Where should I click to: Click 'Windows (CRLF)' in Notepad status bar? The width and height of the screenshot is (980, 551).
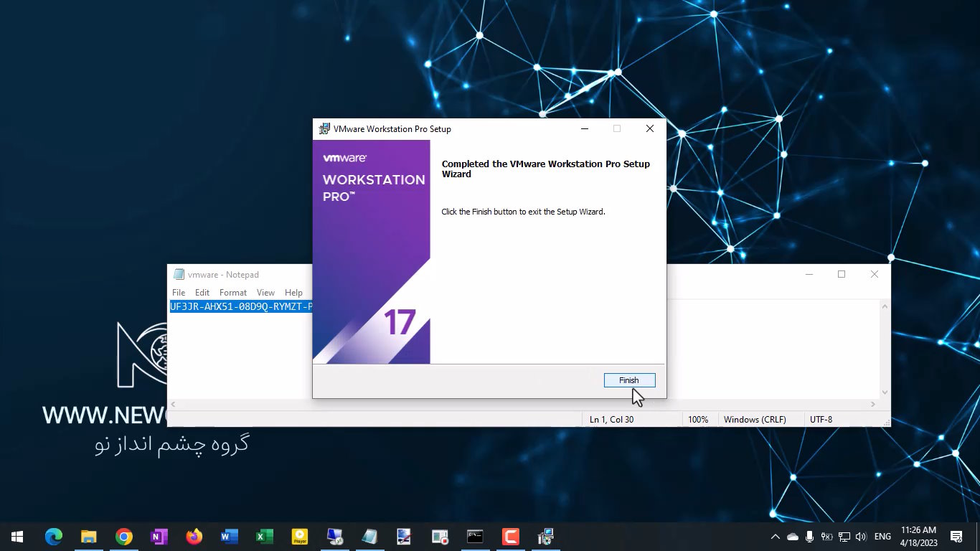point(755,420)
